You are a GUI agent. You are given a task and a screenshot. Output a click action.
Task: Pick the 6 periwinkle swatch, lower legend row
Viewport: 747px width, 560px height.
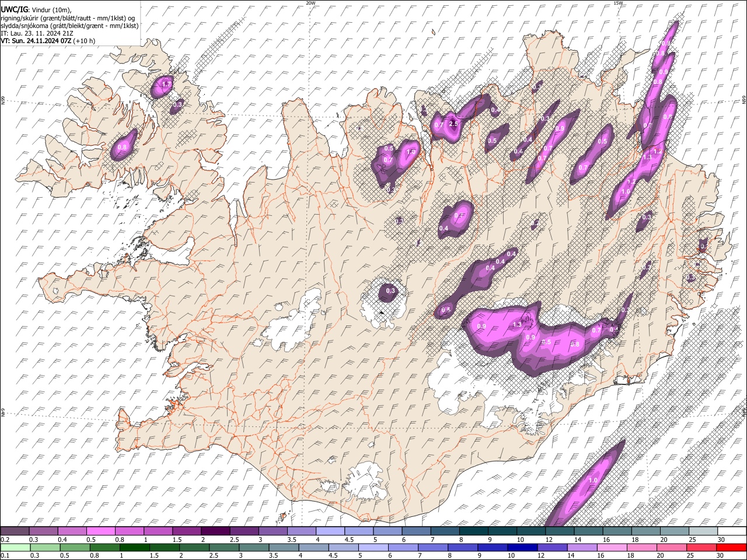[402, 547]
